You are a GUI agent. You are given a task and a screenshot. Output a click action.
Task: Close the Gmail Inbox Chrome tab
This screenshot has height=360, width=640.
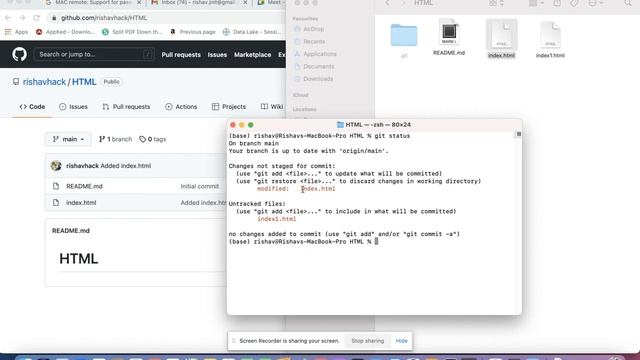tap(245, 3)
